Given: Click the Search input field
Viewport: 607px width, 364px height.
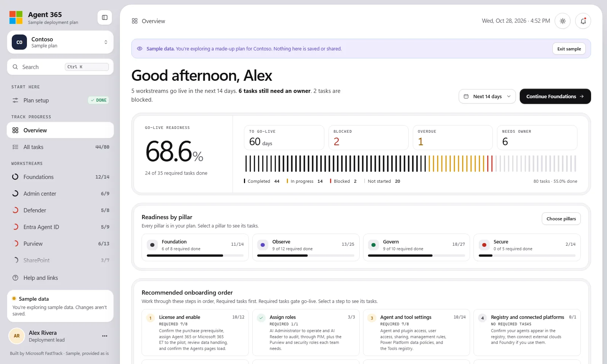Looking at the screenshot, I should [x=60, y=67].
